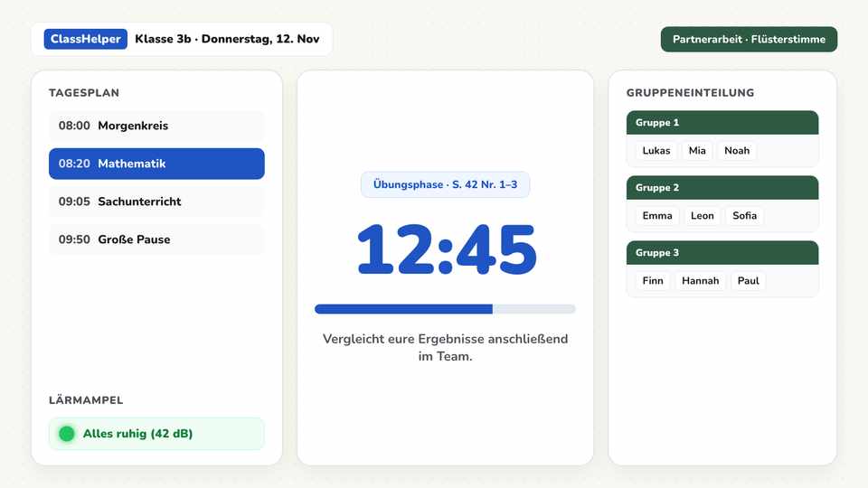
Task: Select student chip Mia
Action: (x=697, y=151)
